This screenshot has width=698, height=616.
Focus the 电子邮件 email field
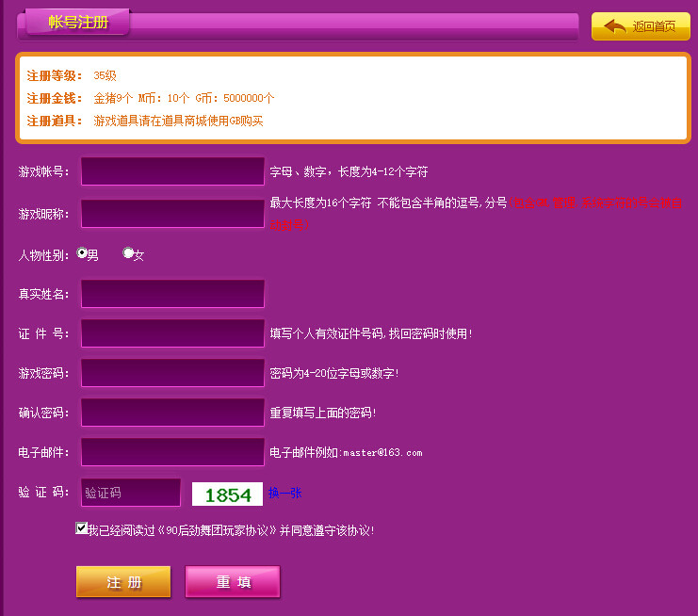pos(172,452)
